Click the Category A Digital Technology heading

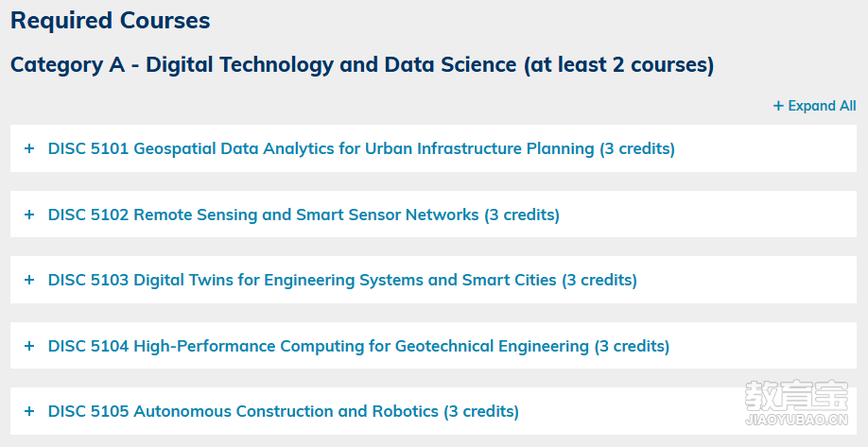(x=362, y=64)
